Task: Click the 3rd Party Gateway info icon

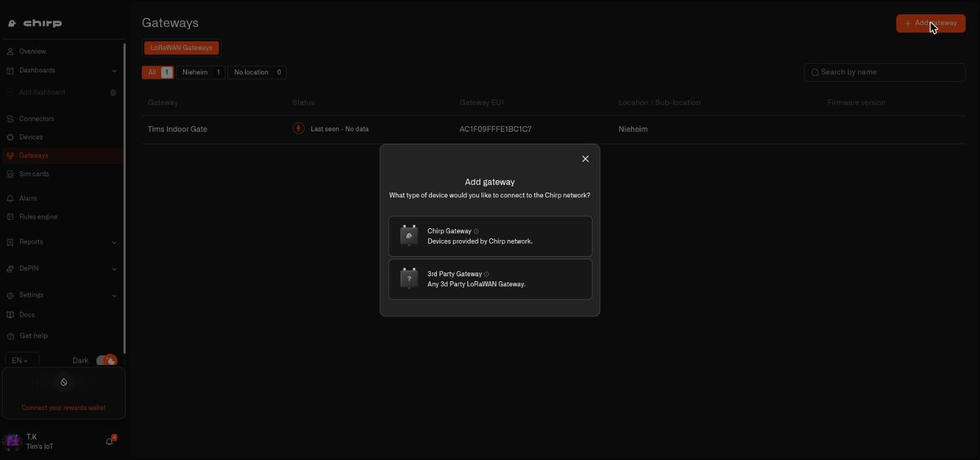Action: pyautogui.click(x=486, y=274)
